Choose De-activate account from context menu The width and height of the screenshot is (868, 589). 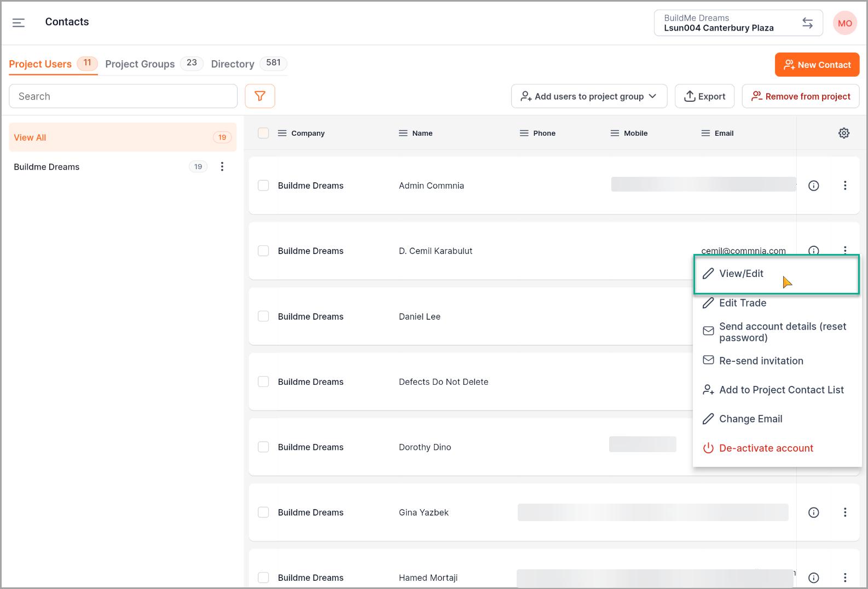766,448
